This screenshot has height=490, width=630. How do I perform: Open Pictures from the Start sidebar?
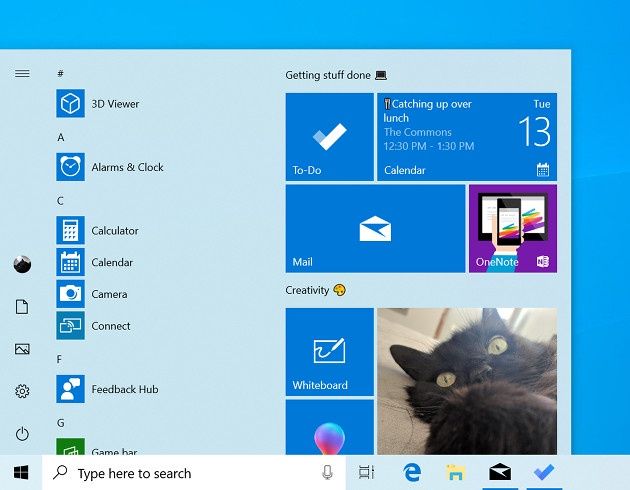click(22, 349)
